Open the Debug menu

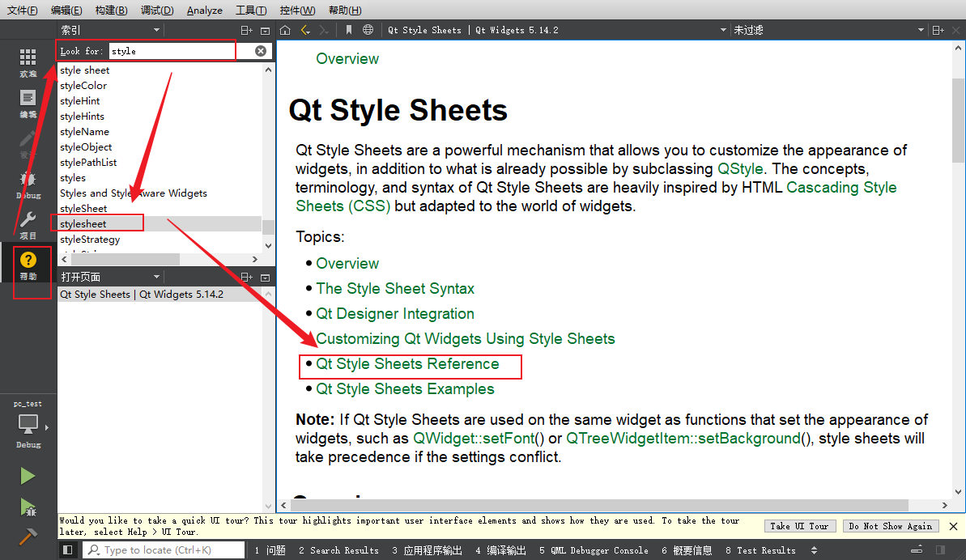157,10
